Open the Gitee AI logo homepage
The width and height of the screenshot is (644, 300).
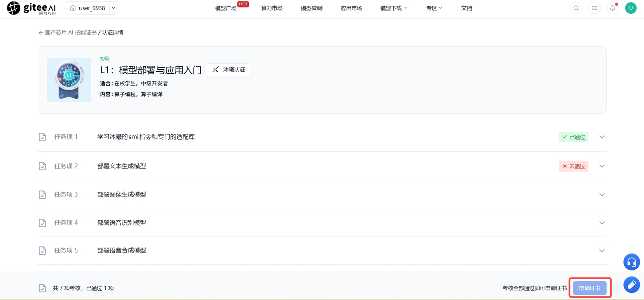click(x=31, y=8)
